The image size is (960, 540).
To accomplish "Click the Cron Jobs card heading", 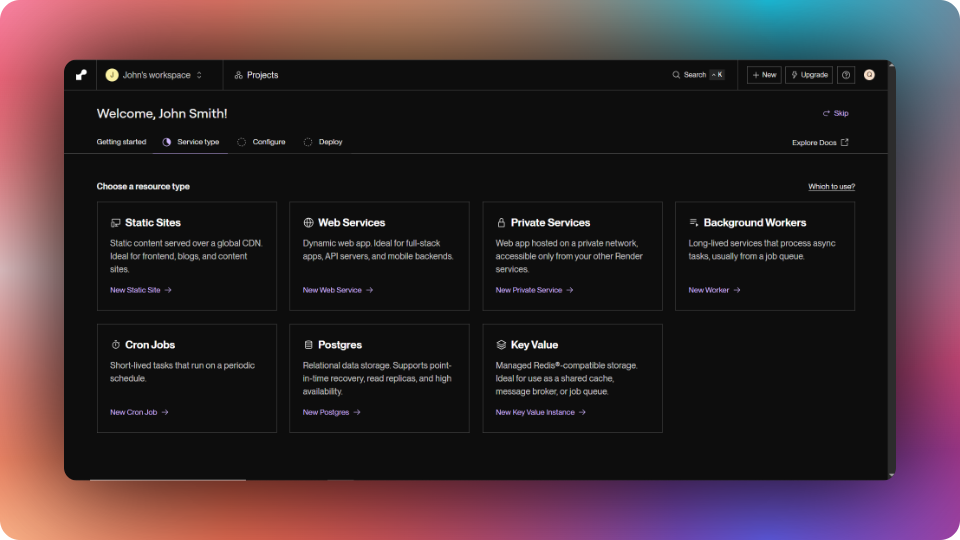I will (150, 345).
